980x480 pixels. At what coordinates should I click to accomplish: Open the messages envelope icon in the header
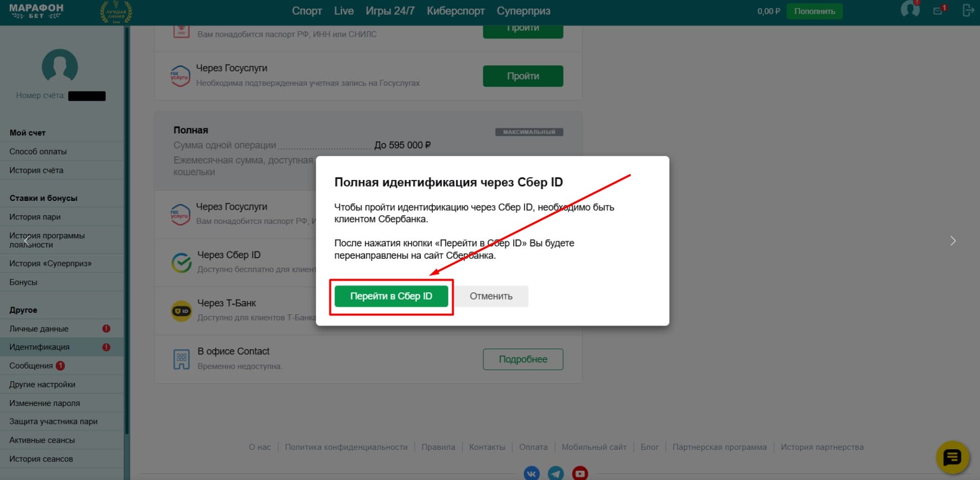[939, 10]
